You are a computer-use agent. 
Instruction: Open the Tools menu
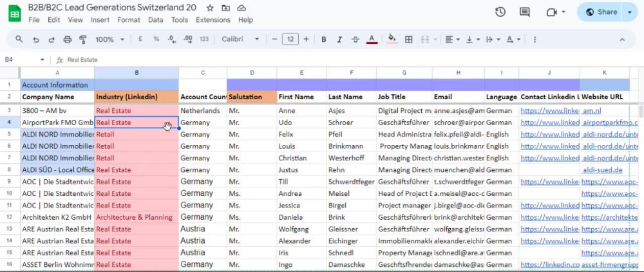point(180,20)
